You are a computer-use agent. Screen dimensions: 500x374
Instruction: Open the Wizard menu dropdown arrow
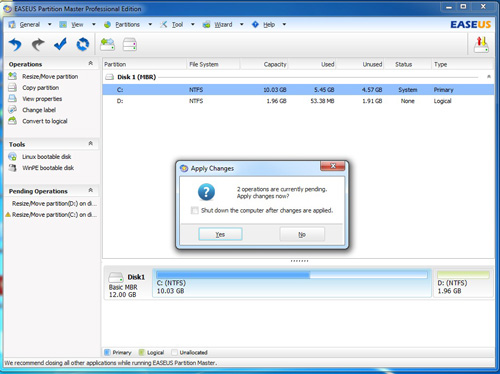242,24
